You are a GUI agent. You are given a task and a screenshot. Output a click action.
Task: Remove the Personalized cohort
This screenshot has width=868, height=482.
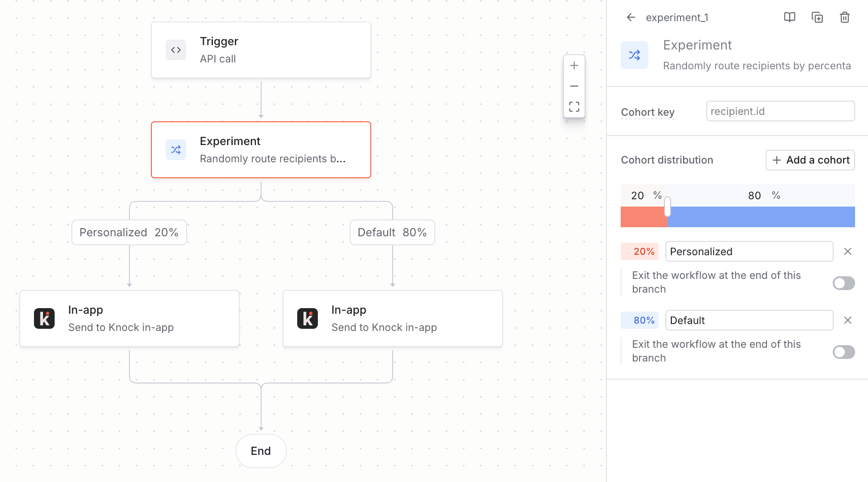tap(847, 251)
